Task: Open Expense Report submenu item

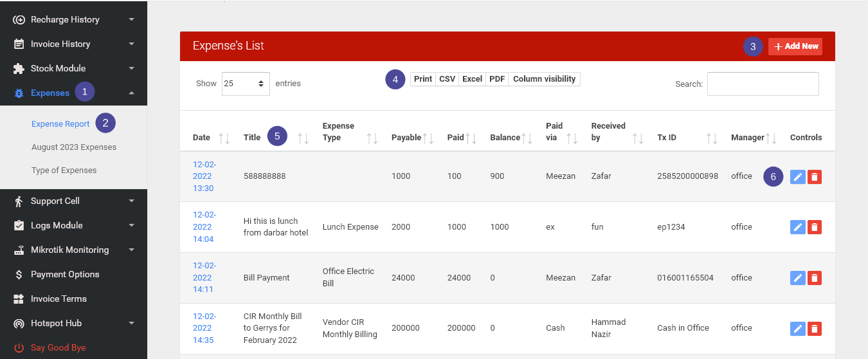Action: 60,124
